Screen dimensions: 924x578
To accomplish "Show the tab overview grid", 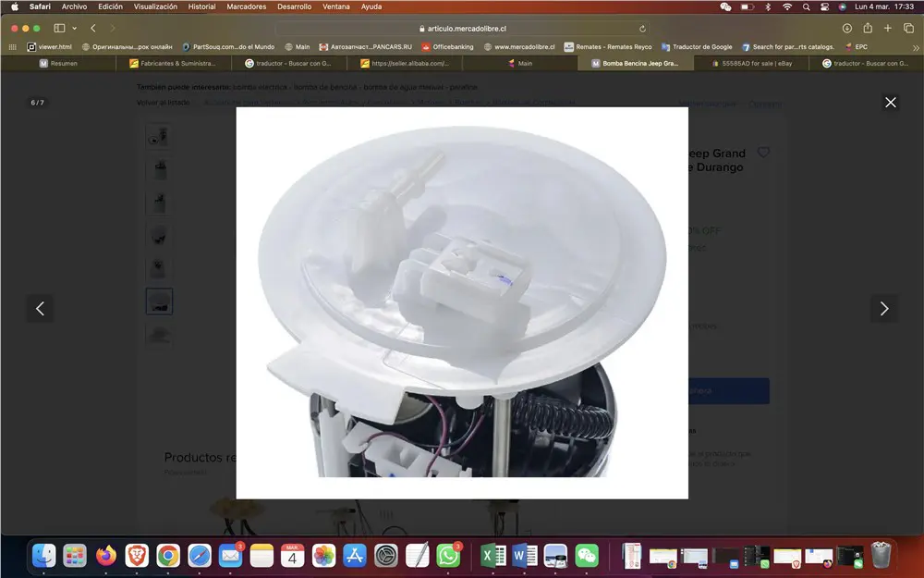I will 908,29.
